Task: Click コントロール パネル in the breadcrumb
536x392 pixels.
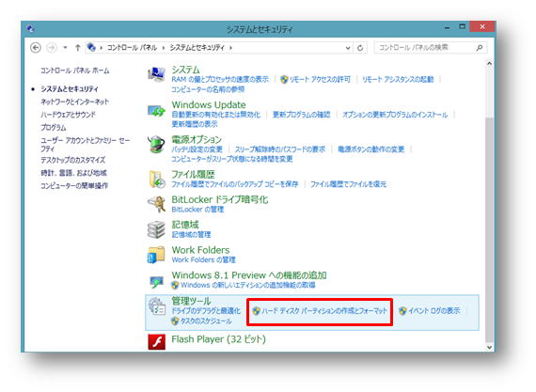Action: 132,48
